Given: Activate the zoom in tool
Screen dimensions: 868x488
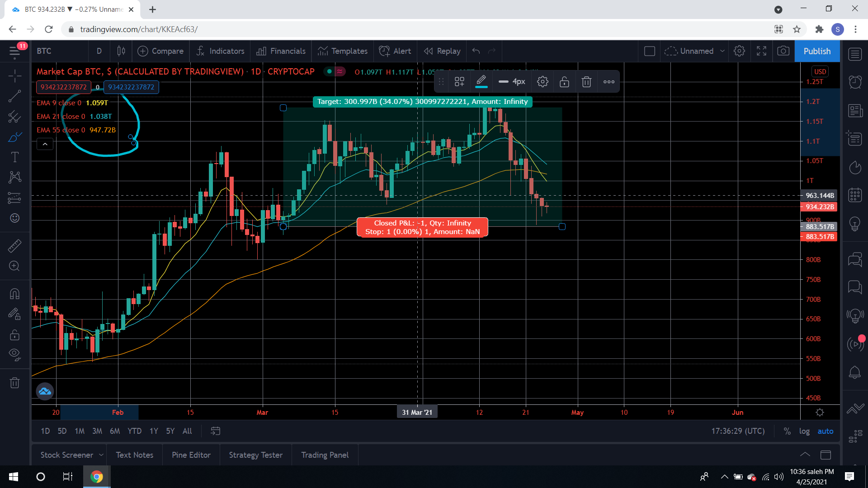Looking at the screenshot, I should (15, 266).
